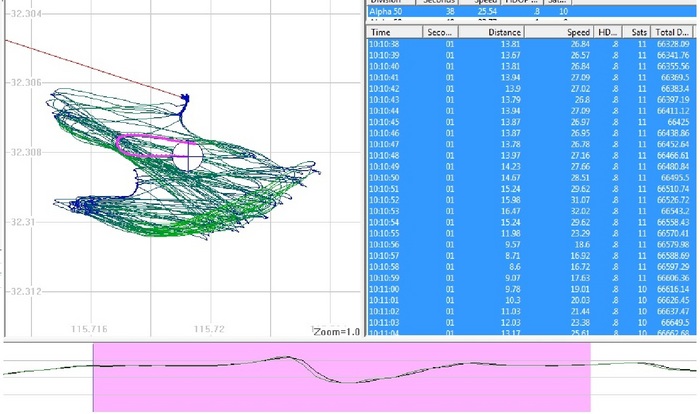Sort by the Distance column header
Screen dimensions: 700x414
tap(491, 32)
